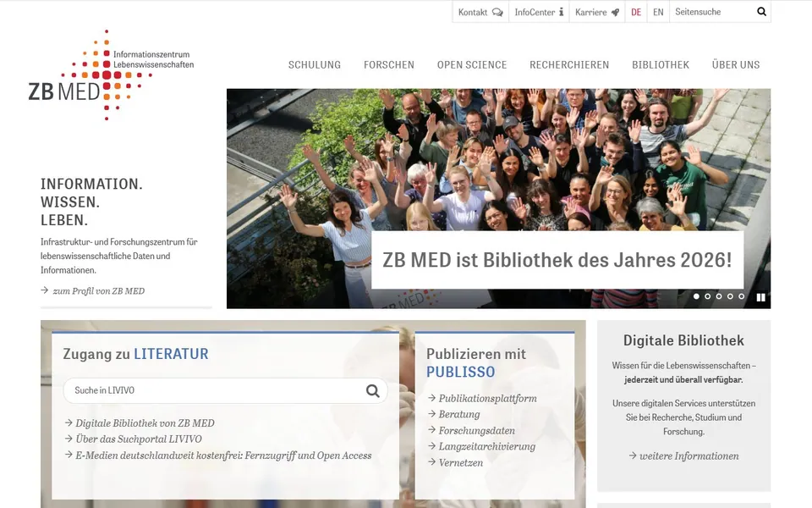Click the 'INFORMATION. WISSEN. LEBEN.' heading

coord(91,202)
